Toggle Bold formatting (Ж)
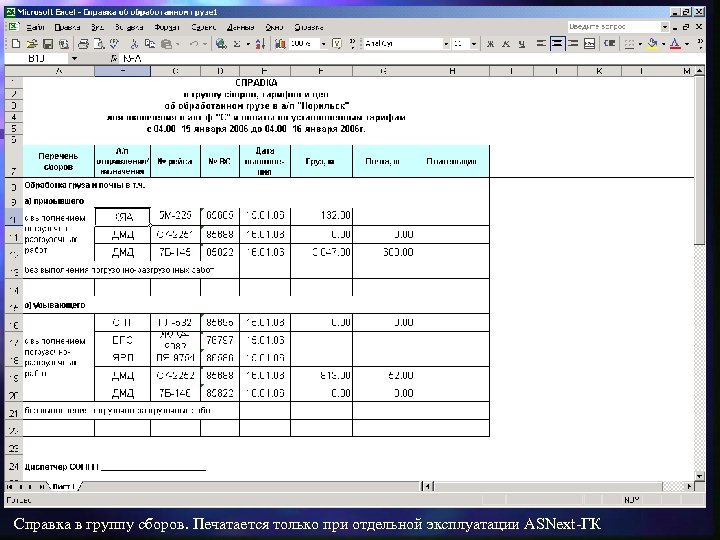Screen dimensions: 720x540 (490, 44)
